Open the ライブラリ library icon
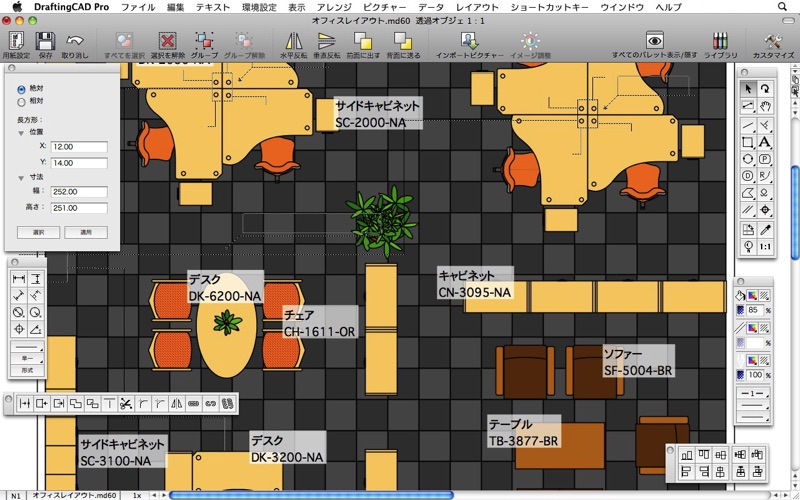Viewport: 800px width, 500px height. click(720, 41)
